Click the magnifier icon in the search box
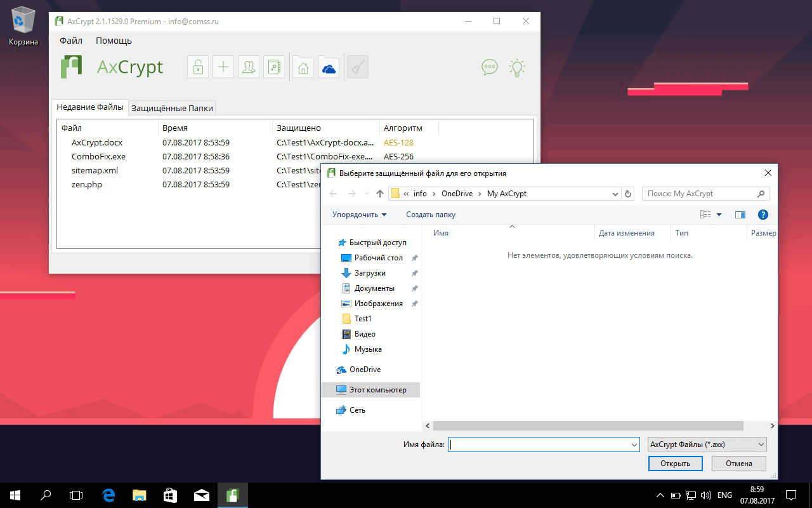812x508 pixels. [761, 194]
